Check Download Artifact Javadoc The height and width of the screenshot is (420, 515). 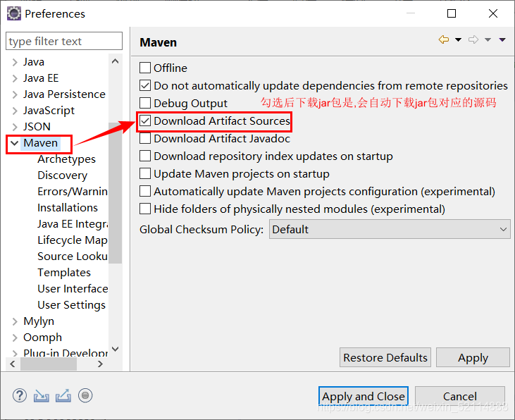pyautogui.click(x=145, y=138)
